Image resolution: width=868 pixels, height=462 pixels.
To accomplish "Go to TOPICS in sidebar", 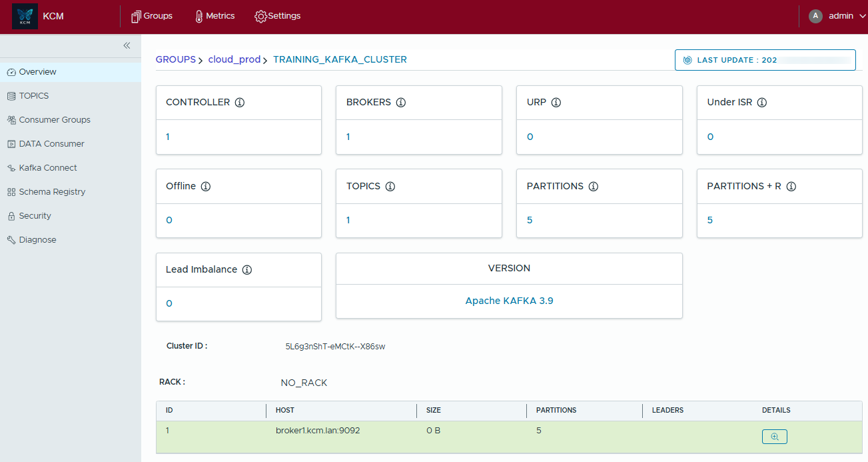I will (x=34, y=96).
